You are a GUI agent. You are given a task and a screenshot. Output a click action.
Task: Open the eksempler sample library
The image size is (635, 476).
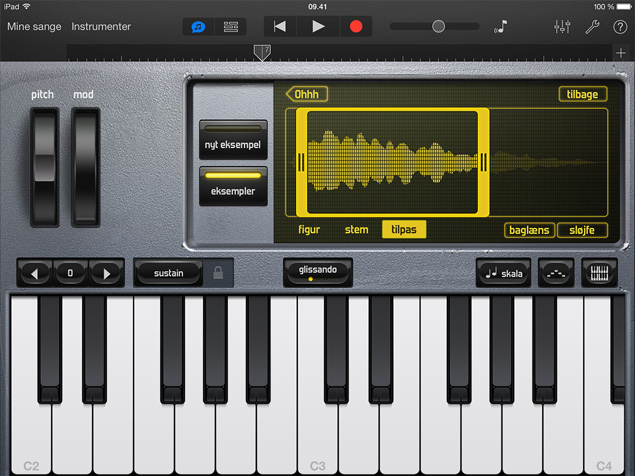(233, 186)
